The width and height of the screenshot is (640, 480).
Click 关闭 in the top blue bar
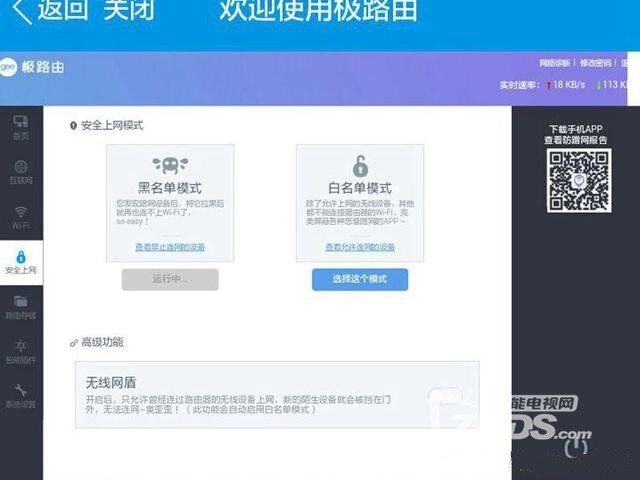pyautogui.click(x=128, y=13)
